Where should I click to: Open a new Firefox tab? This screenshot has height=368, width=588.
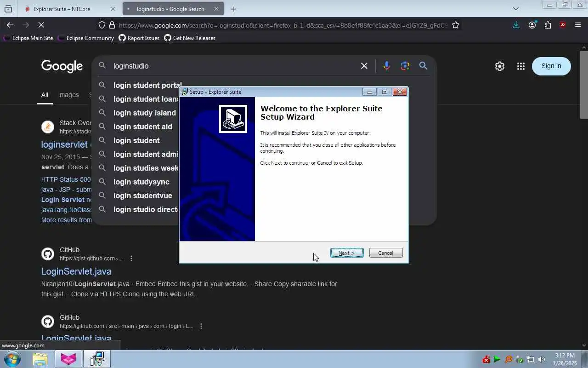pos(233,9)
